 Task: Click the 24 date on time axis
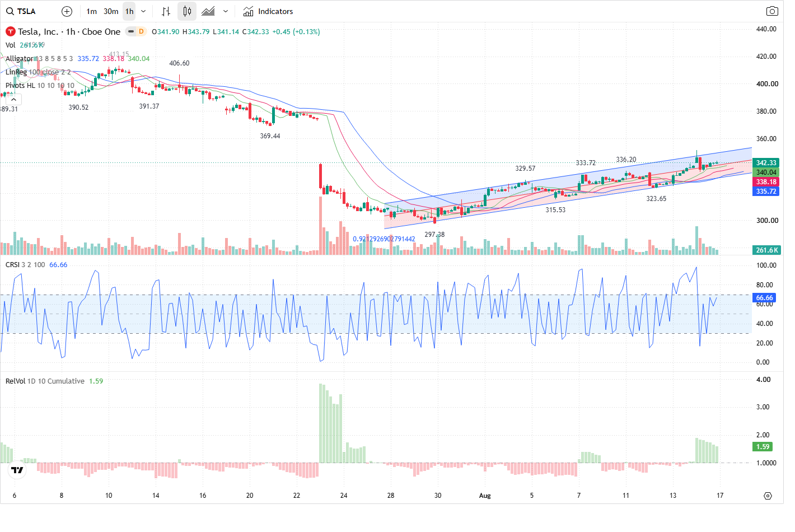(x=344, y=496)
